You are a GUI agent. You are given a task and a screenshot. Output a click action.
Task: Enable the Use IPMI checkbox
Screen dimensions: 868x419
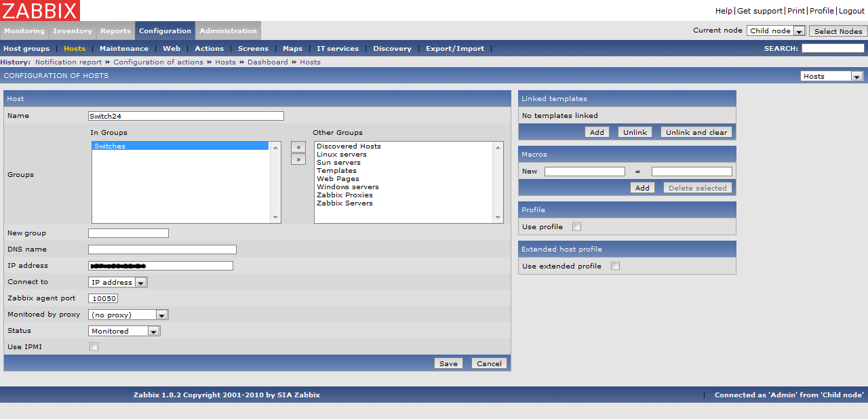click(x=94, y=347)
